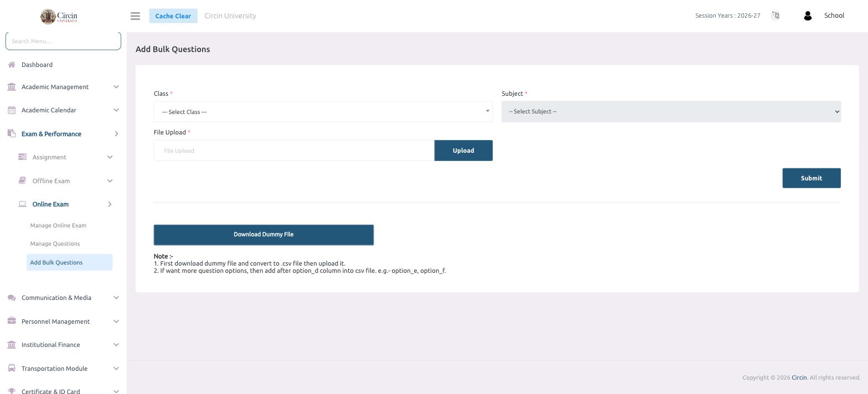
Task: Click the Assignment list icon
Action: (x=22, y=157)
